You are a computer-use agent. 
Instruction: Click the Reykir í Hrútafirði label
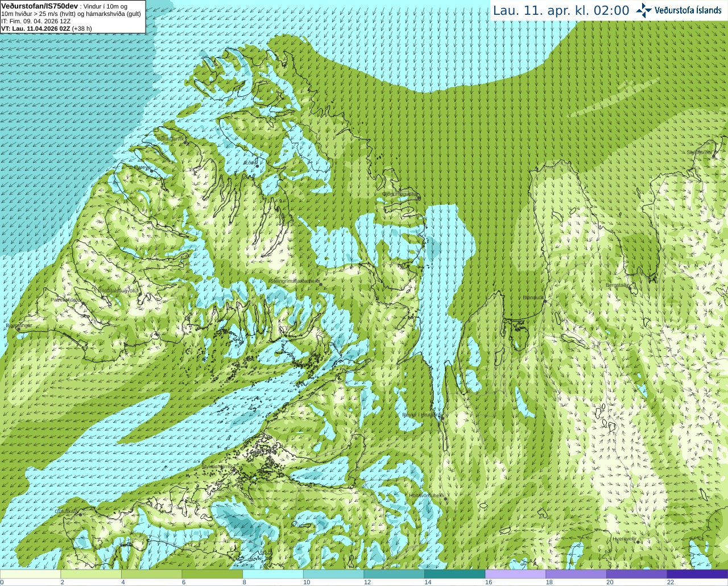point(421,415)
